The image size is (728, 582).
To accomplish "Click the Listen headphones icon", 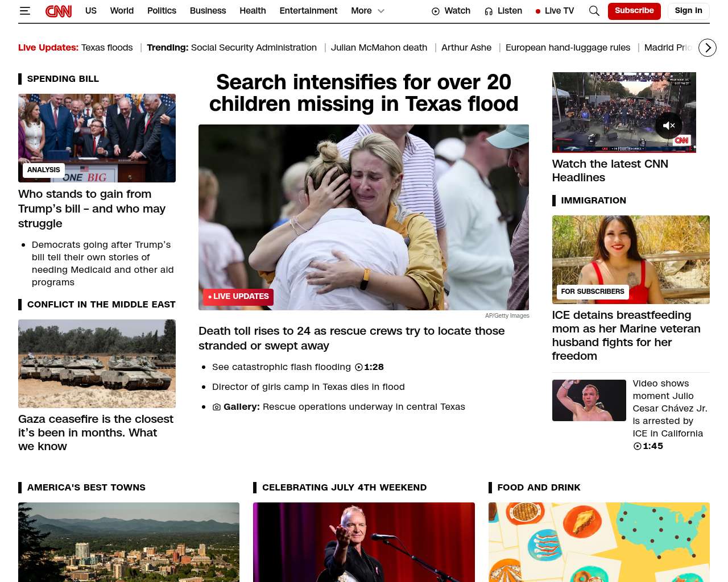I will (489, 11).
